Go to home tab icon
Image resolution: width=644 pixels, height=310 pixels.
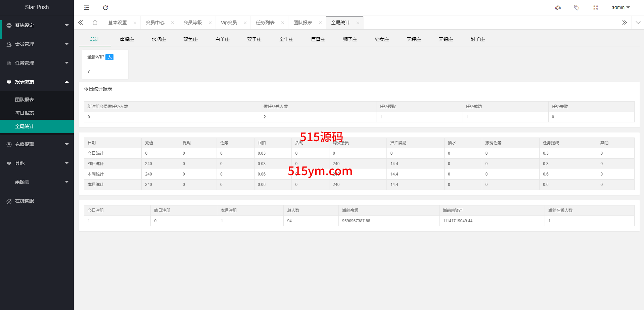(95, 23)
